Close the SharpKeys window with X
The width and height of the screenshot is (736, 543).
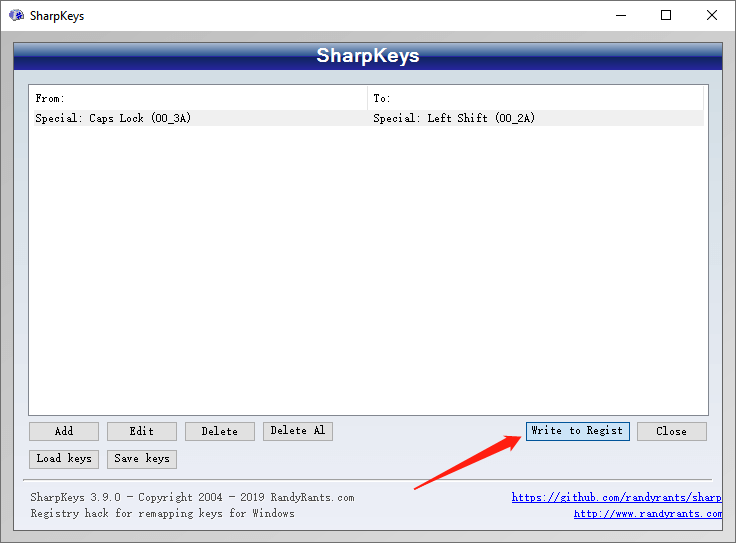point(712,15)
